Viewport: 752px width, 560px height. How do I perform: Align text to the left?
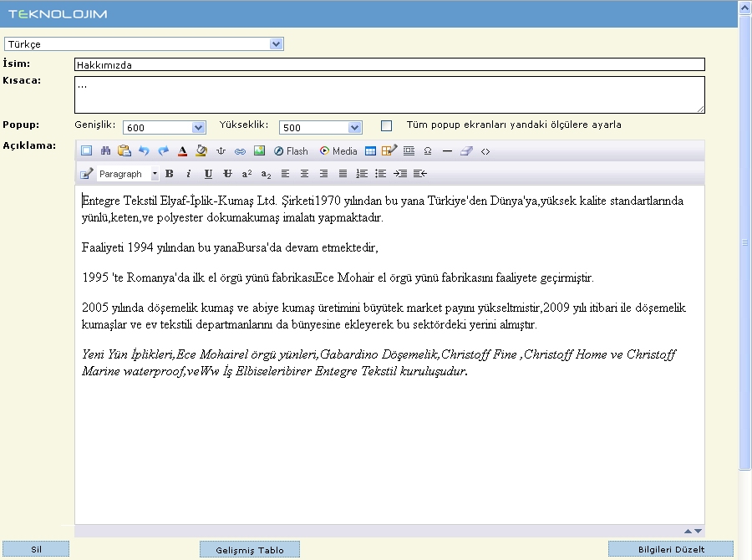[x=285, y=174]
